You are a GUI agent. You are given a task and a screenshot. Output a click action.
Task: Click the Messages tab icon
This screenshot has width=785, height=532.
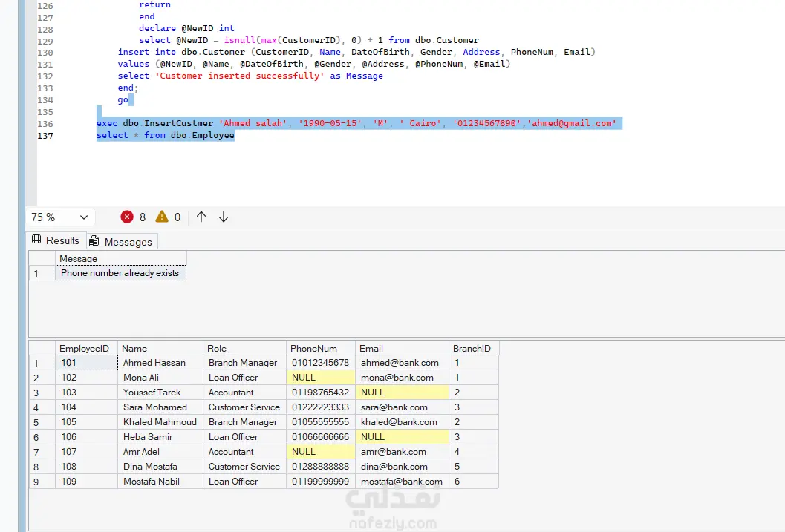coord(94,241)
